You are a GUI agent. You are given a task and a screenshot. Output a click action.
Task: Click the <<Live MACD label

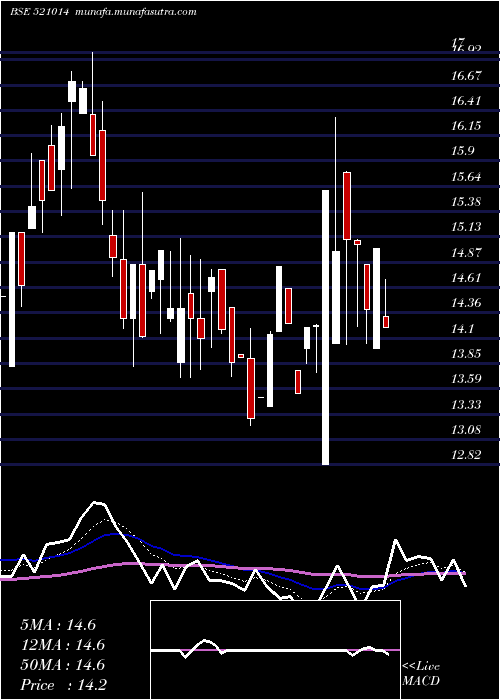coord(421,673)
